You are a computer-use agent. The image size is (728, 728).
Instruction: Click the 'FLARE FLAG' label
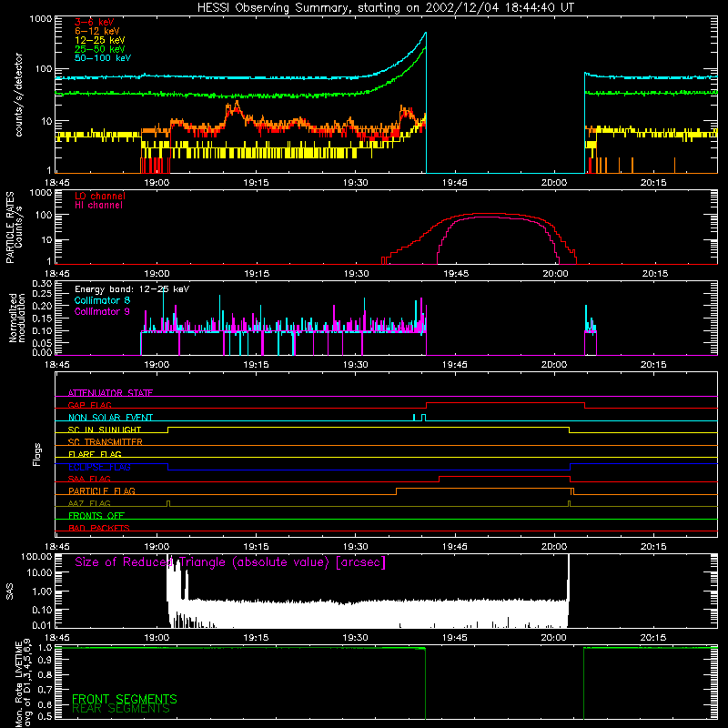coord(95,454)
